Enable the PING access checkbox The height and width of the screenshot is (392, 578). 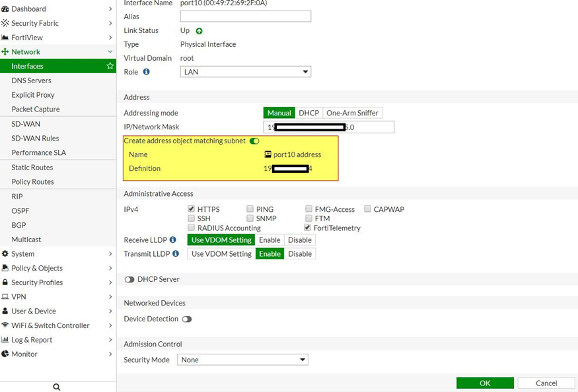tap(250, 209)
